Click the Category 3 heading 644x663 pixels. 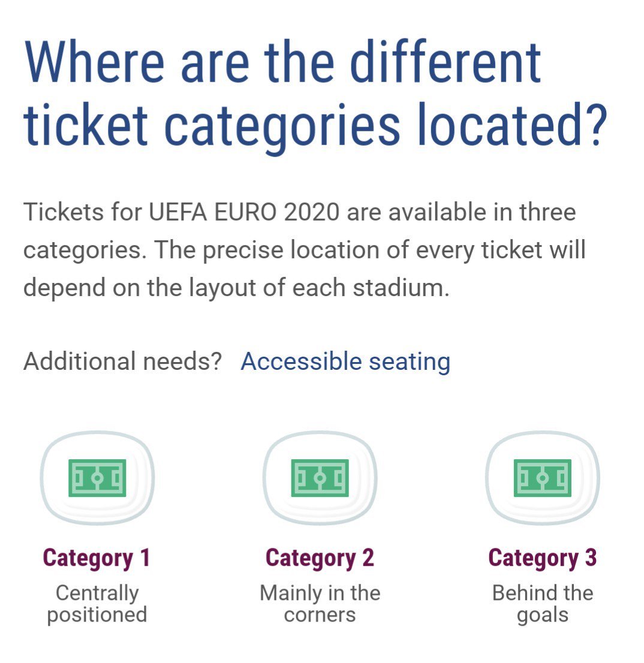click(x=543, y=558)
